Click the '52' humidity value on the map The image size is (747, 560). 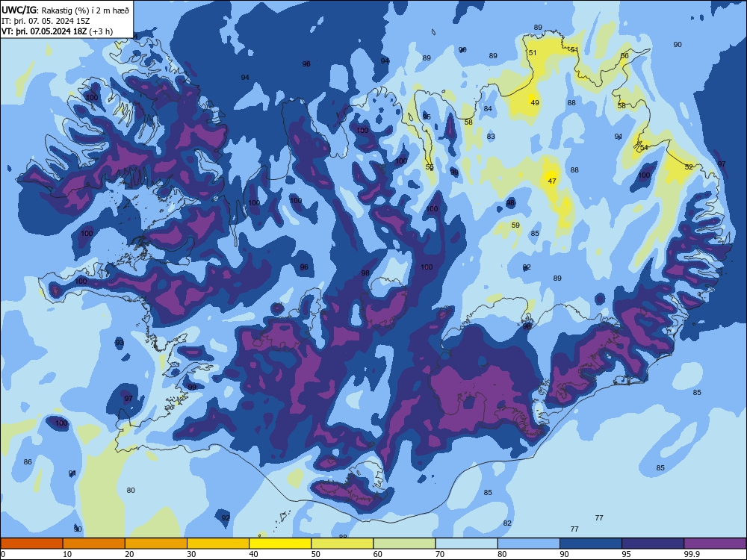point(689,167)
